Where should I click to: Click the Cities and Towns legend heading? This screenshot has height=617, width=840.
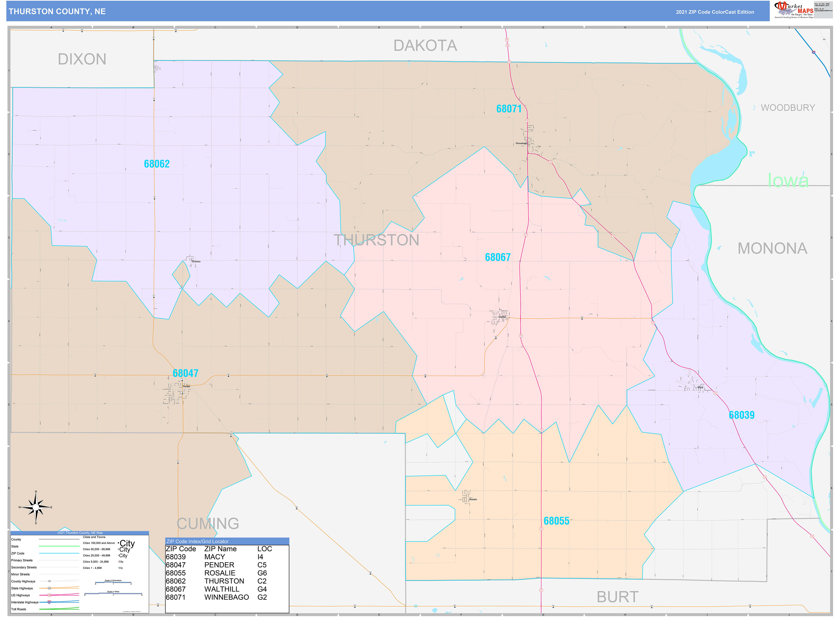(x=94, y=537)
